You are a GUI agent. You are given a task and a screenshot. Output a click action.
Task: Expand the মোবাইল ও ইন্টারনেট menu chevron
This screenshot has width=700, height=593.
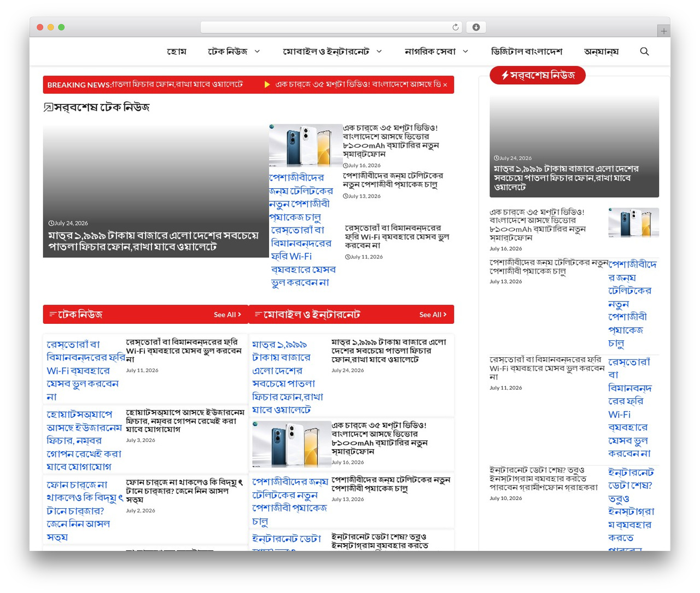(x=379, y=51)
